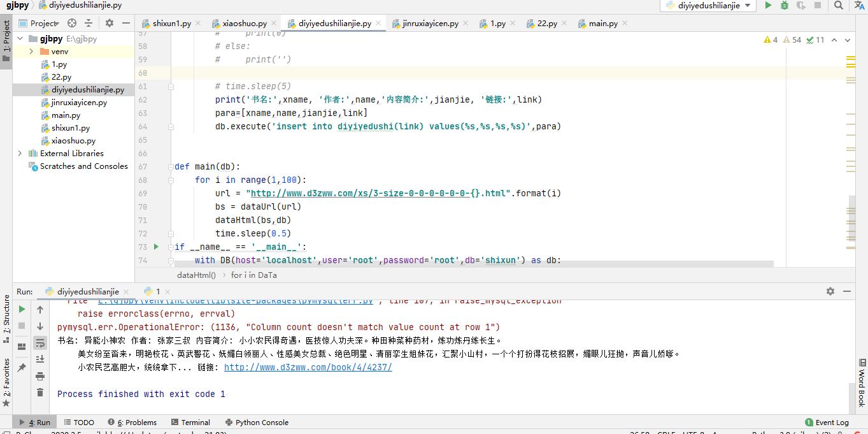Click the 11 typos indicator
Viewport: 868px width, 434px height.
(815, 40)
